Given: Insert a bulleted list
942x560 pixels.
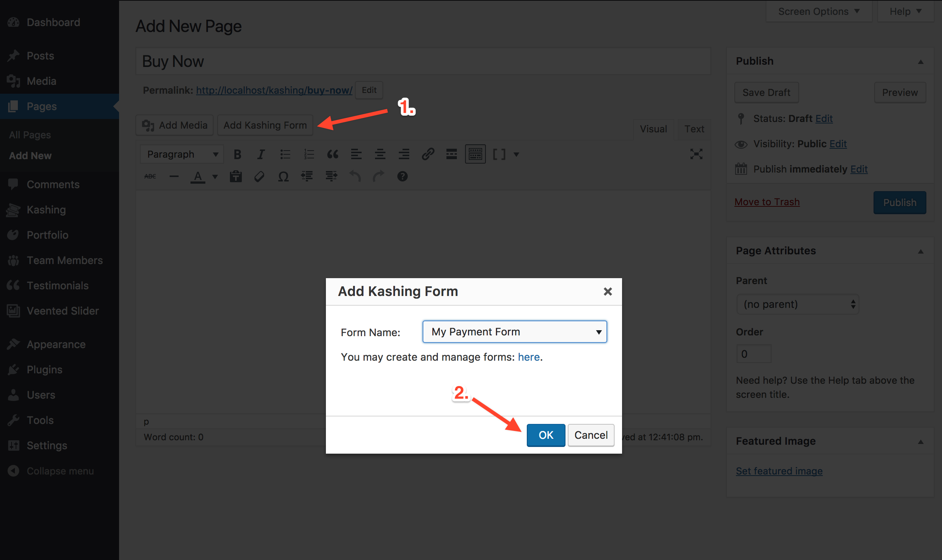Looking at the screenshot, I should (x=285, y=154).
